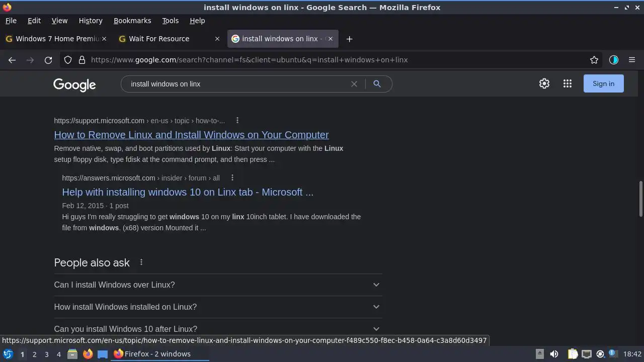Click the dark mode extension icon
Screen dimensions: 644x362
point(614,60)
